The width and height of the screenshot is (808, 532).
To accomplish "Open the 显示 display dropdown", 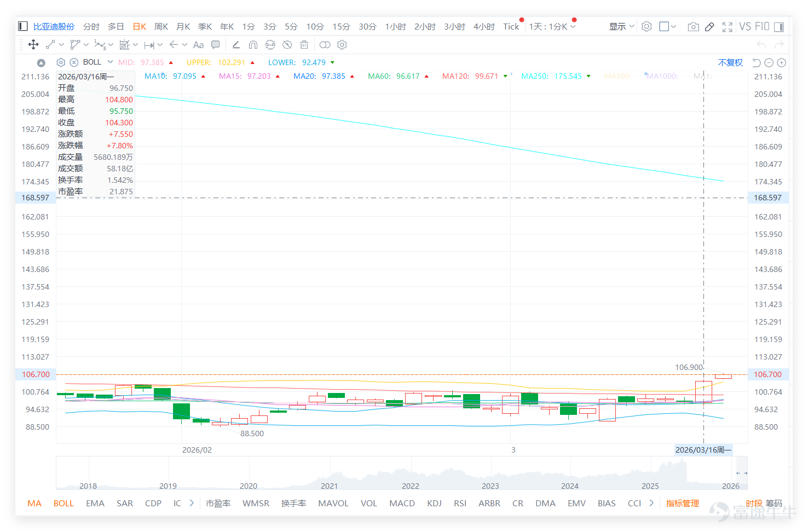I will (621, 26).
